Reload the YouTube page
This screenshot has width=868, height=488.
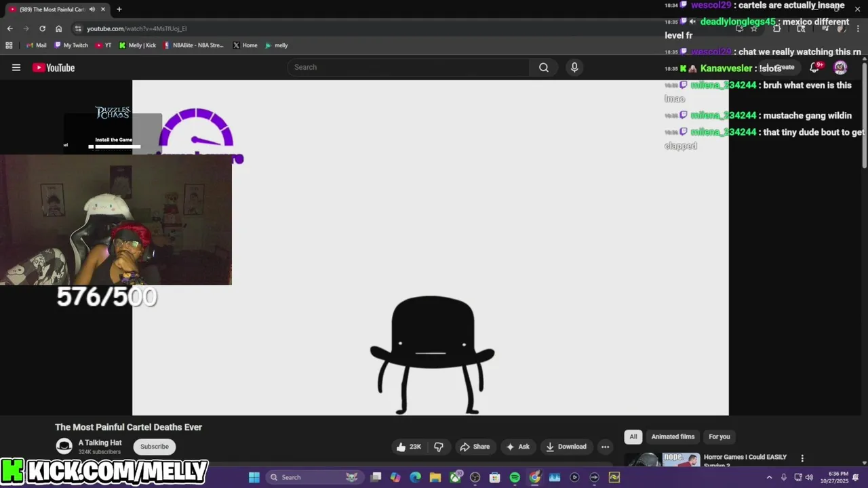click(42, 28)
